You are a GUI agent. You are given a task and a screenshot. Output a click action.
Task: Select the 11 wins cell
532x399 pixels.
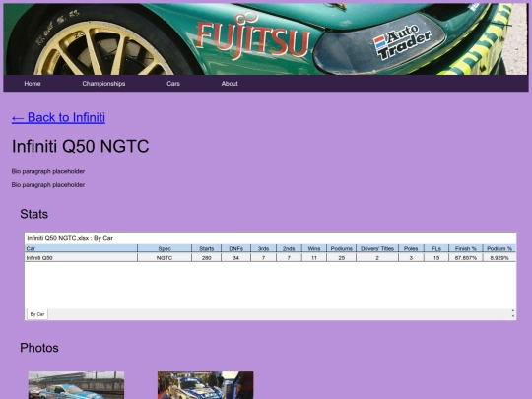[x=314, y=257]
